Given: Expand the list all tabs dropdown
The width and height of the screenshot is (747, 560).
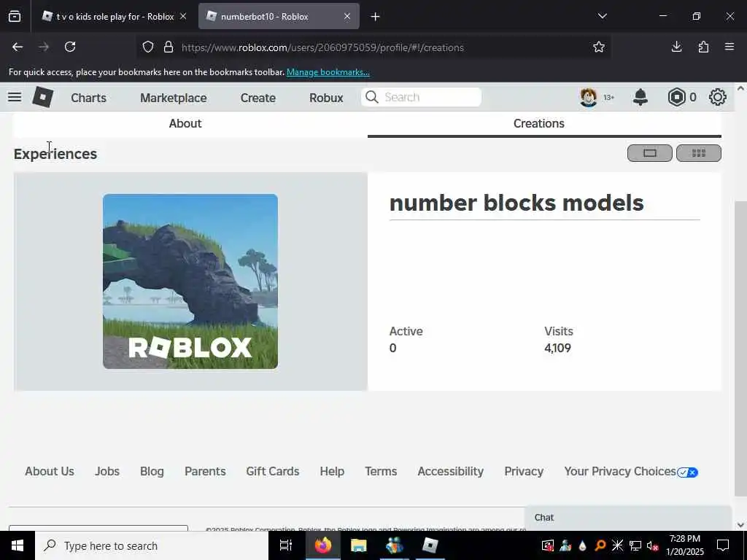Looking at the screenshot, I should click(602, 16).
